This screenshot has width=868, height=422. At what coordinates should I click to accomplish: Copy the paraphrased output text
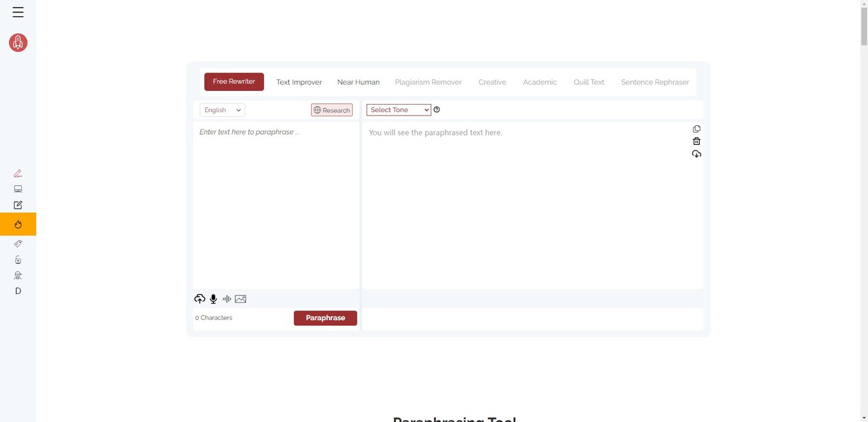[x=696, y=129]
